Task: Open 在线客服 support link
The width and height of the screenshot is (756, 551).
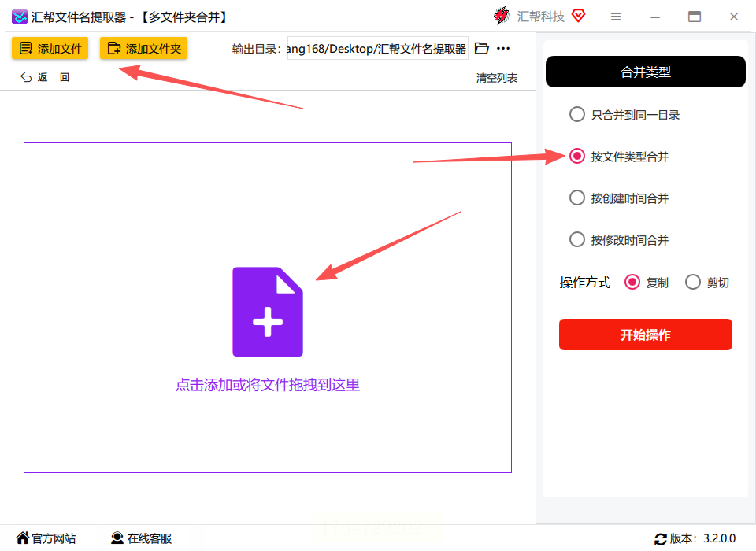Action: click(x=141, y=538)
